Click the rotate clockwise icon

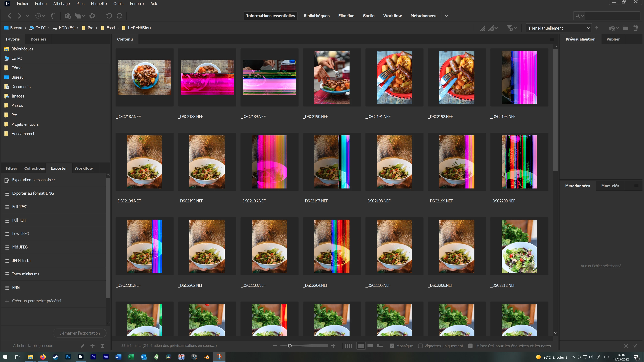point(120,16)
